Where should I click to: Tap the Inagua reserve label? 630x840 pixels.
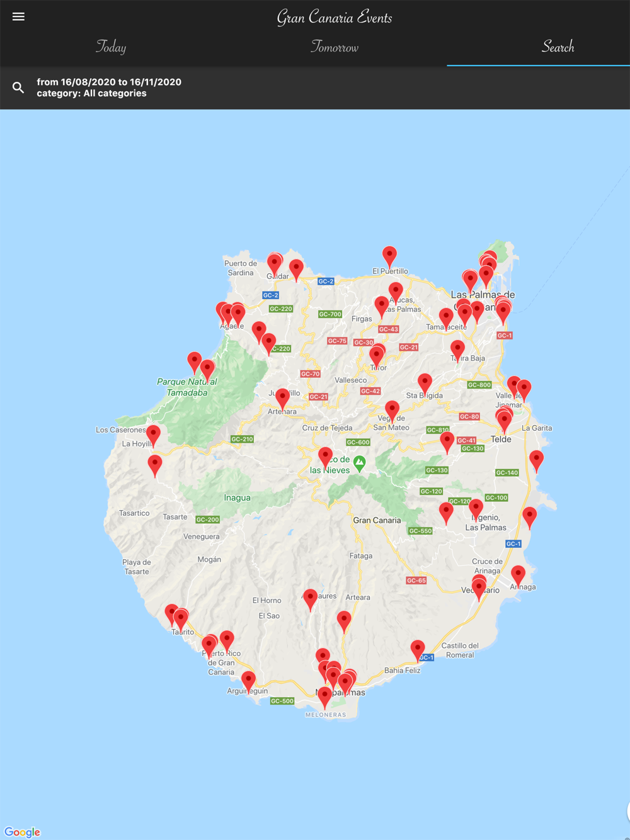[x=238, y=497]
